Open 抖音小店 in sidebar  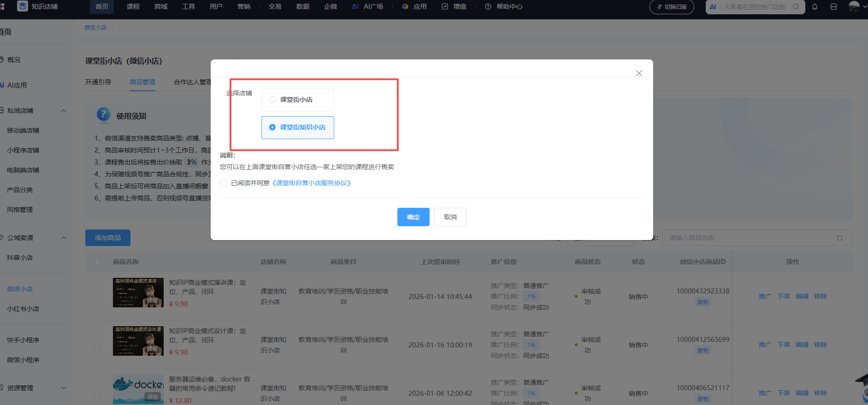20,258
